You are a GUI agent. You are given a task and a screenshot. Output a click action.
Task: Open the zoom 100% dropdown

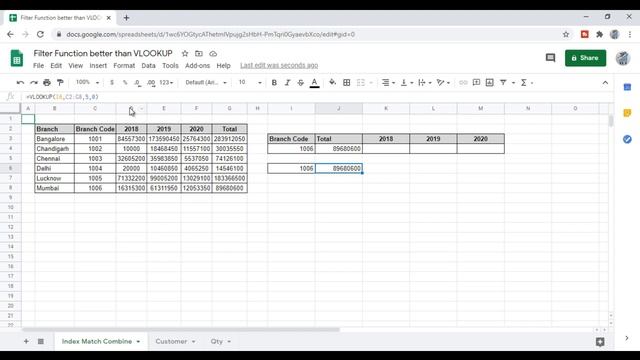pyautogui.click(x=87, y=82)
